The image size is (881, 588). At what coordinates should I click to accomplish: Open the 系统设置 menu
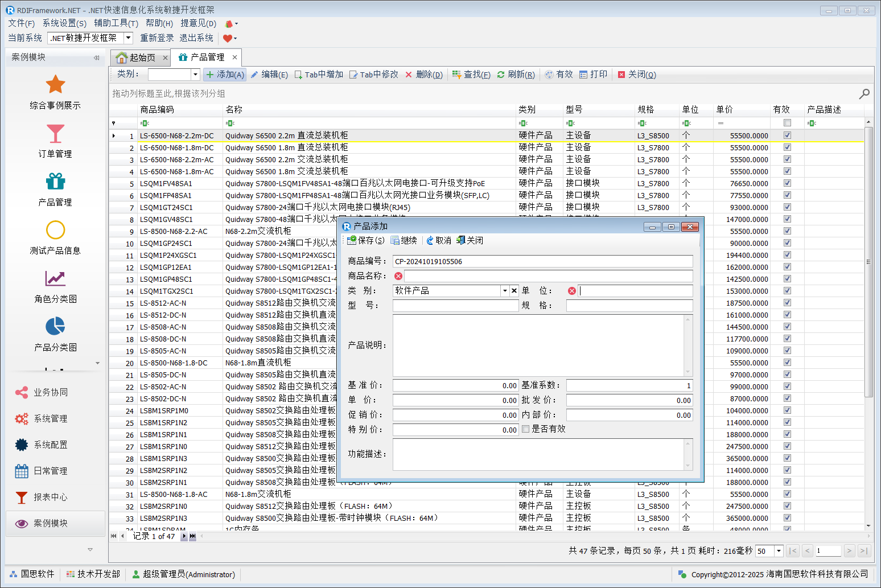pos(64,23)
